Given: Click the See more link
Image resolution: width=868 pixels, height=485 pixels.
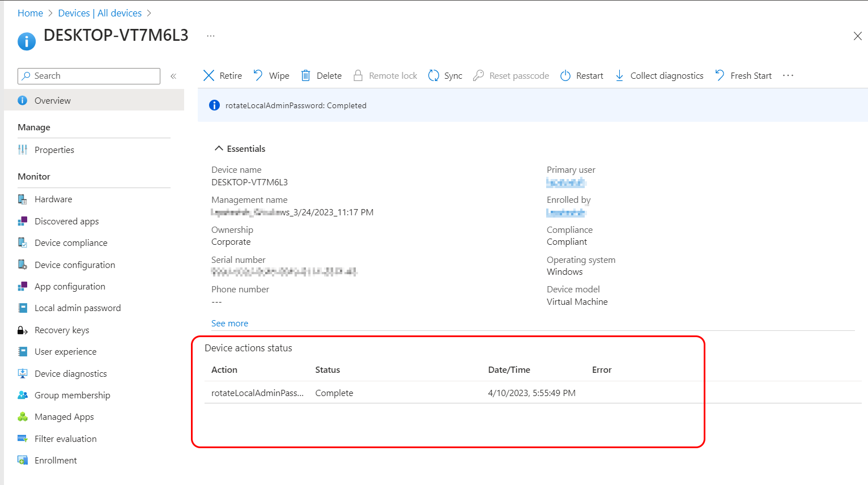Looking at the screenshot, I should 229,323.
